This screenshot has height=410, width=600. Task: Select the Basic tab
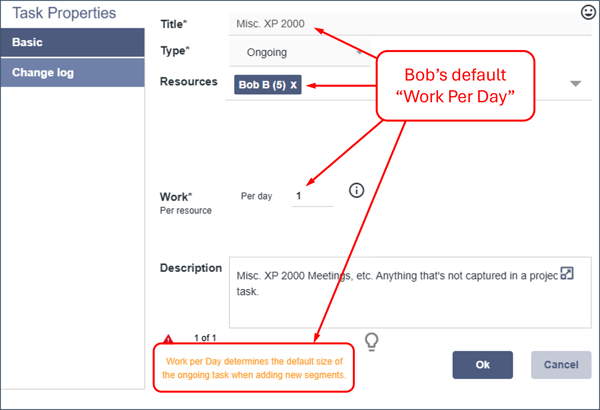click(x=73, y=42)
